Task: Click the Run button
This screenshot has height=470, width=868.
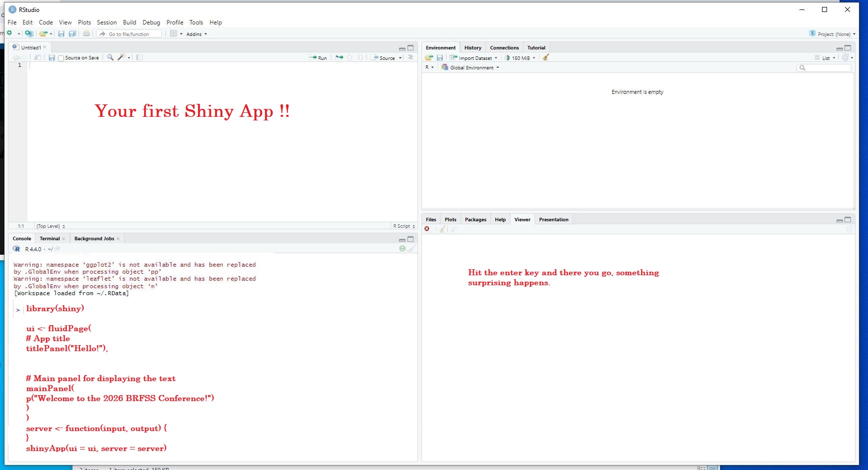Action: pos(318,58)
